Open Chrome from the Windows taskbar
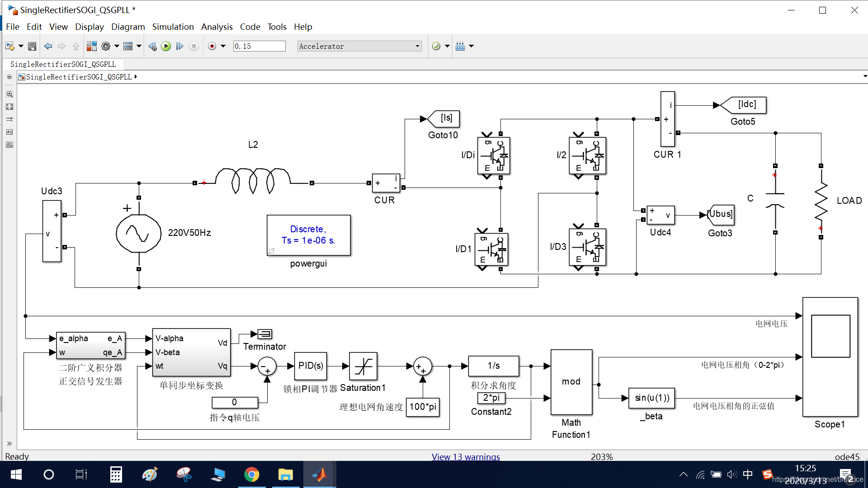The width and height of the screenshot is (868, 488). 252,474
